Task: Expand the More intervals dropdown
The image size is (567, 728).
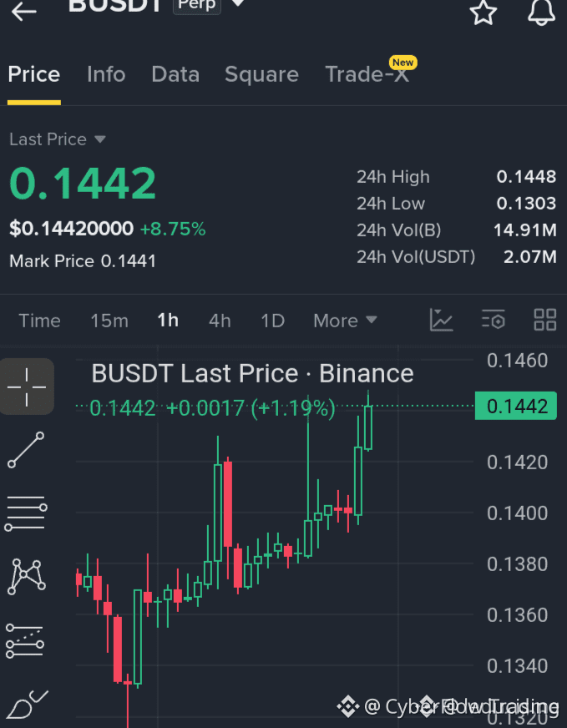Action: click(x=345, y=321)
